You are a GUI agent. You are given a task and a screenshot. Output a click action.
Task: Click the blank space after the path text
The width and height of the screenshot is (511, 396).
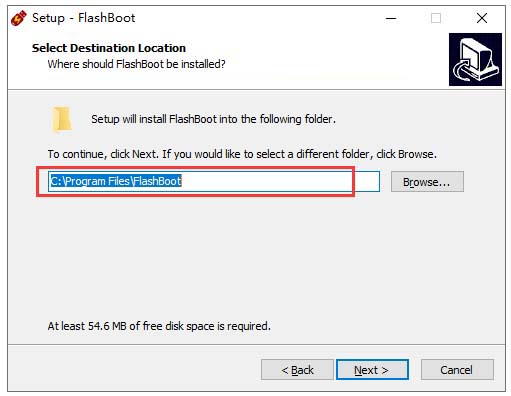(280, 181)
